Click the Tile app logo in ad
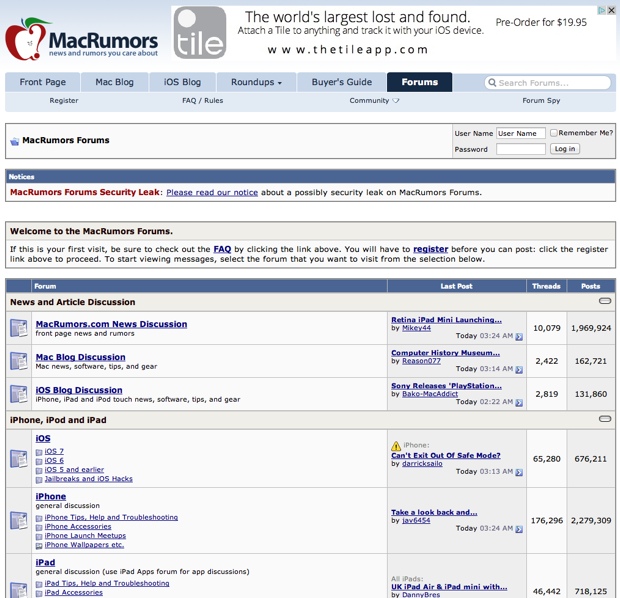This screenshot has height=598, width=620. pyautogui.click(x=200, y=32)
